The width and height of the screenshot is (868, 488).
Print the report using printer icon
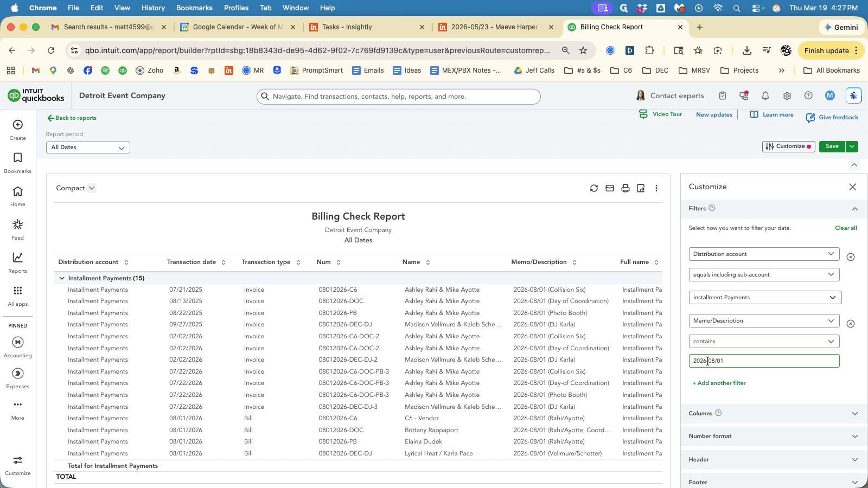click(626, 188)
